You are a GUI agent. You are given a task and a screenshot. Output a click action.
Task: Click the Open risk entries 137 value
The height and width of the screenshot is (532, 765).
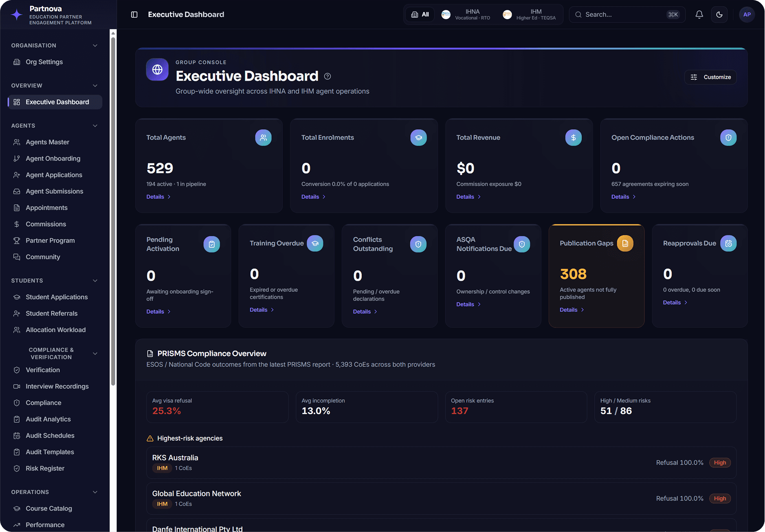459,411
